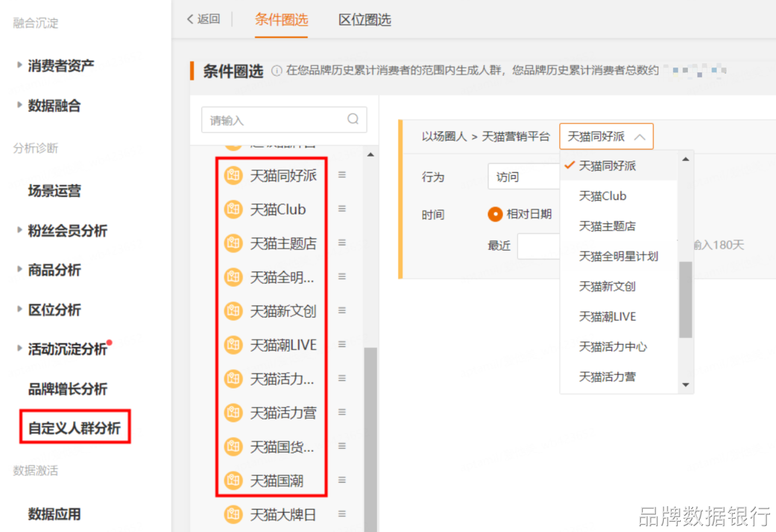Click the icon beside truncated 天猫全明… row
The width and height of the screenshot is (776, 532).
coord(233,277)
